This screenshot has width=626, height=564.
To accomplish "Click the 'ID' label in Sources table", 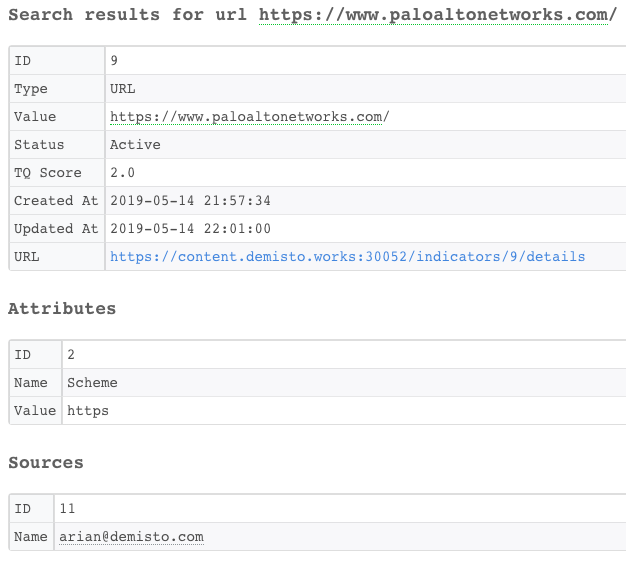I will [22, 509].
